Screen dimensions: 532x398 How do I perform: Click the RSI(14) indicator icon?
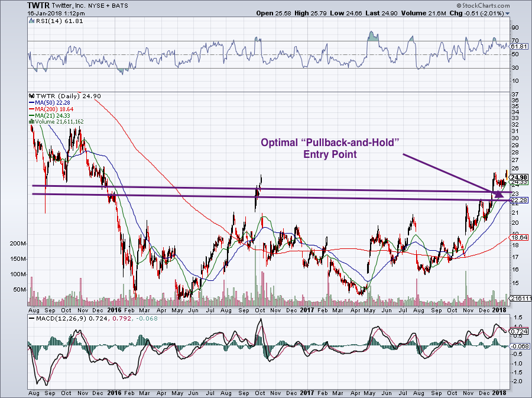click(31, 21)
